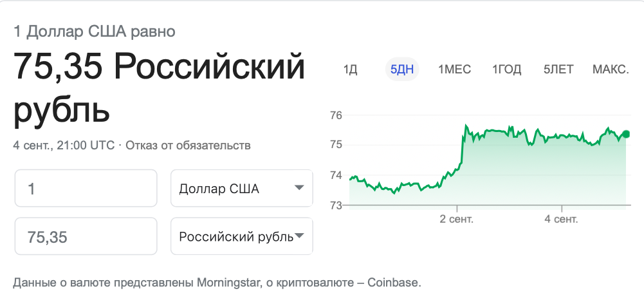Focus the ruble amount field showing 75,35

click(86, 236)
